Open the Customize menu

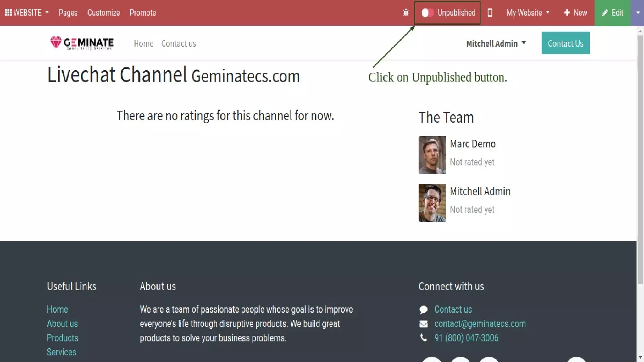pos(103,13)
